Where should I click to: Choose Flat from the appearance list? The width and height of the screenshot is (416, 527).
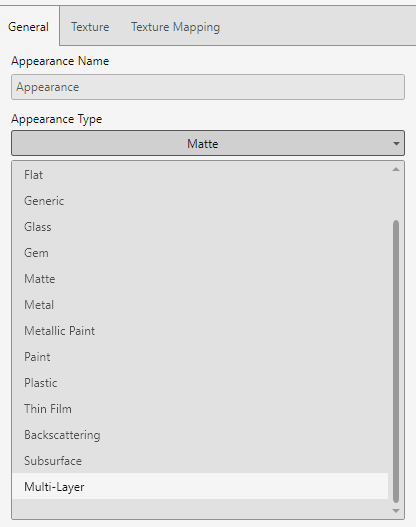200,175
